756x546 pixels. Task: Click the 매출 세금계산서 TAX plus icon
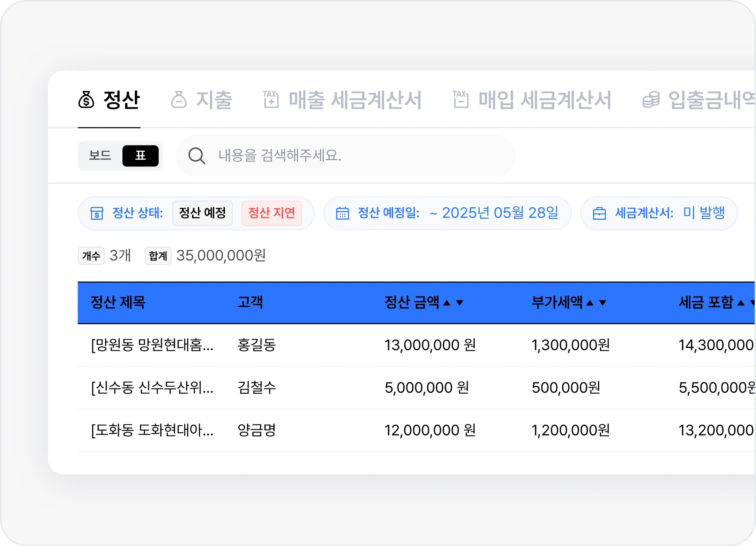point(271,100)
